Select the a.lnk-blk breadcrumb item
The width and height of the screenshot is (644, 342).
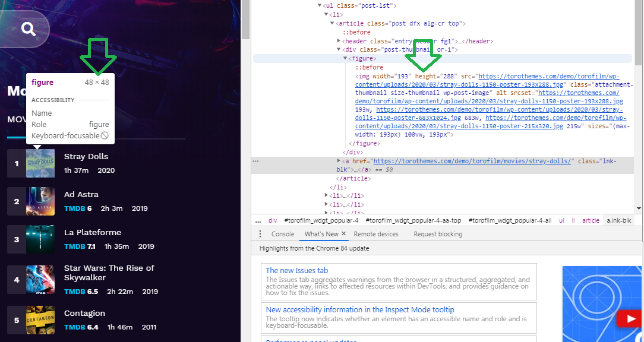tap(619, 220)
